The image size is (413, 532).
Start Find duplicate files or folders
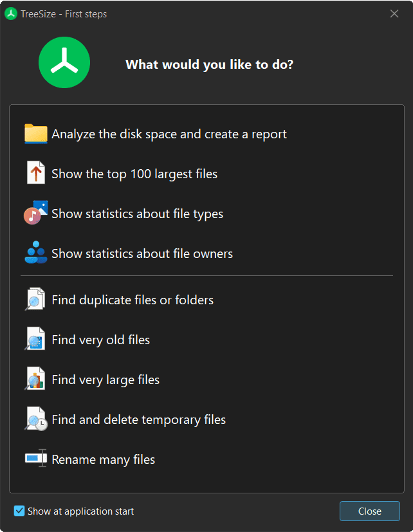[x=133, y=300]
